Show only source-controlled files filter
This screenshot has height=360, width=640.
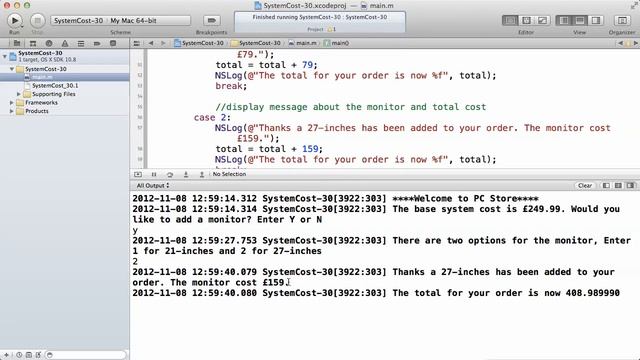click(29, 355)
